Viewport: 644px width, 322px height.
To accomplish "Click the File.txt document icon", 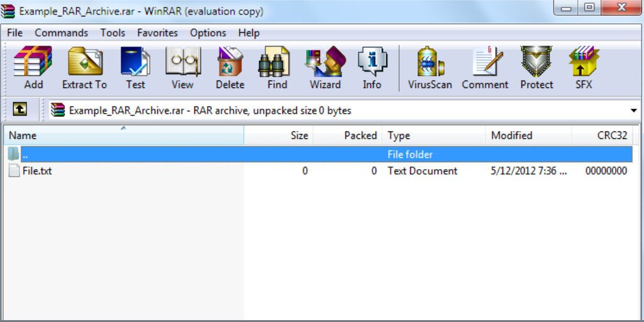I will pos(14,170).
